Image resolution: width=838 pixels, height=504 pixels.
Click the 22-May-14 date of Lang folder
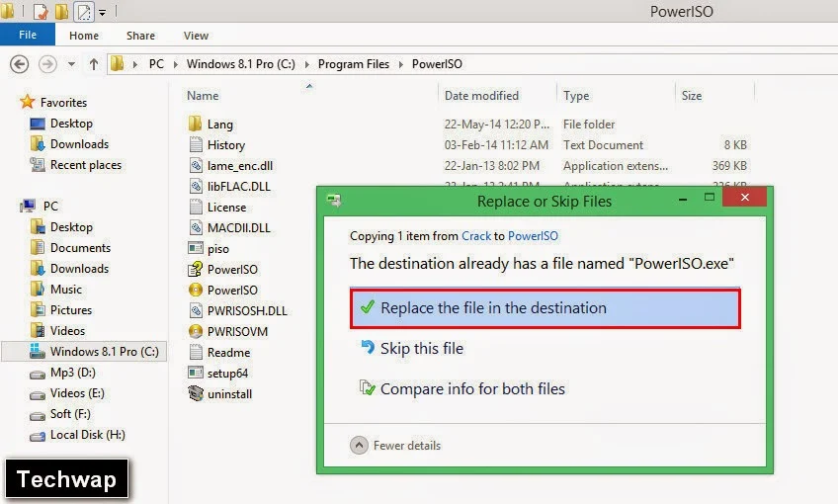click(x=496, y=124)
